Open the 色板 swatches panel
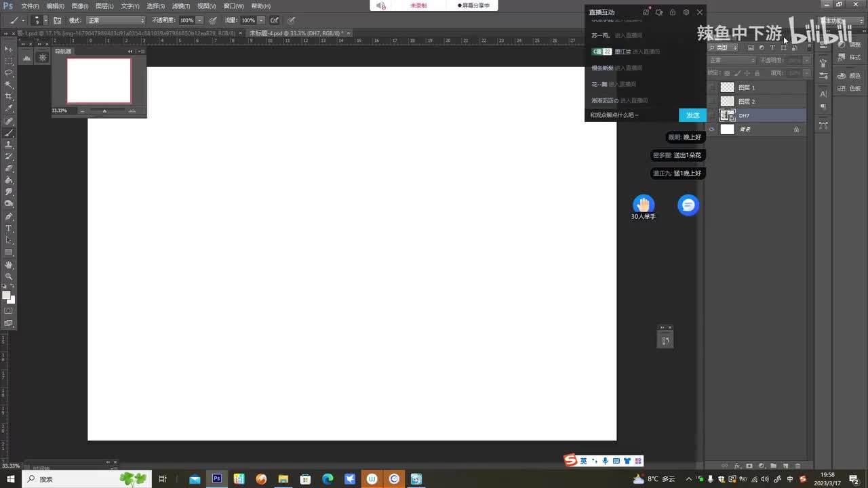 (x=849, y=88)
